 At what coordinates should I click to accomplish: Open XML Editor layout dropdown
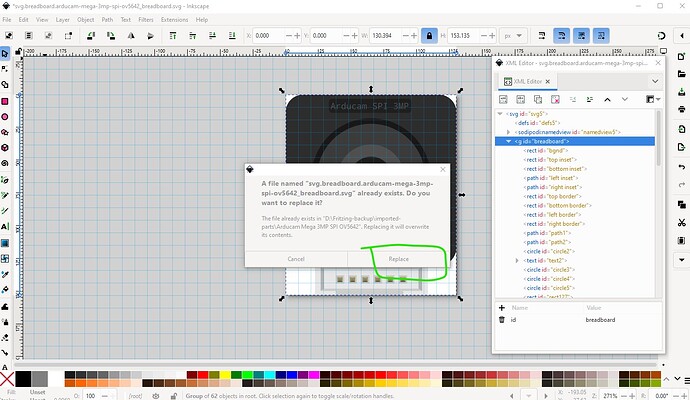click(653, 99)
